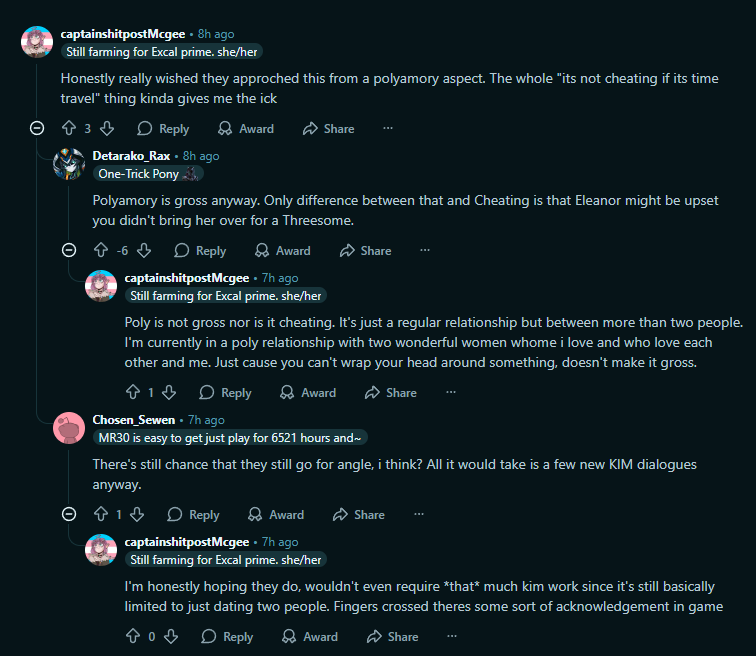Upvote the 'Poly is not gross' reply
The width and height of the screenshot is (756, 656).
[133, 392]
